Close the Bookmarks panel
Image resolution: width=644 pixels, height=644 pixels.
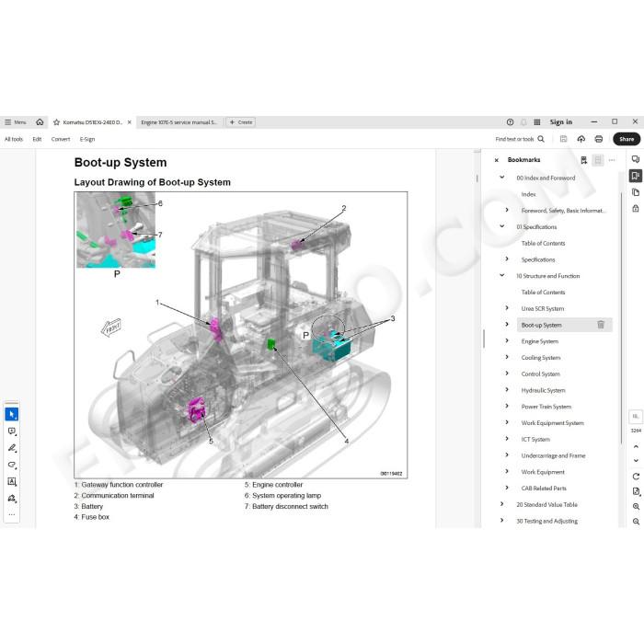pos(497,160)
